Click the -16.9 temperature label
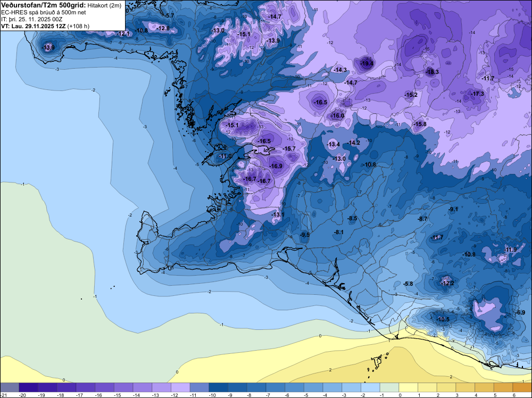The width and height of the screenshot is (532, 398). click(x=276, y=166)
